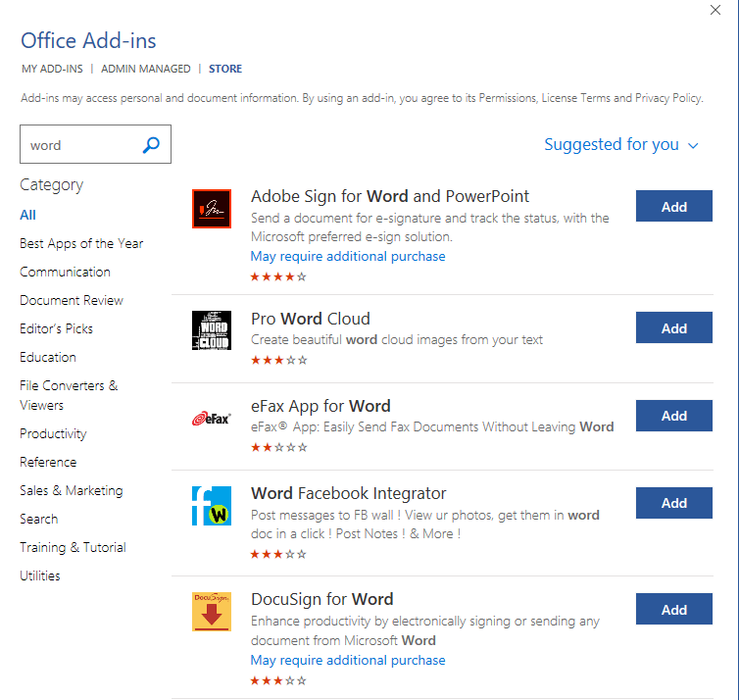Open Adobe Sign additional purchase link

[x=348, y=256]
